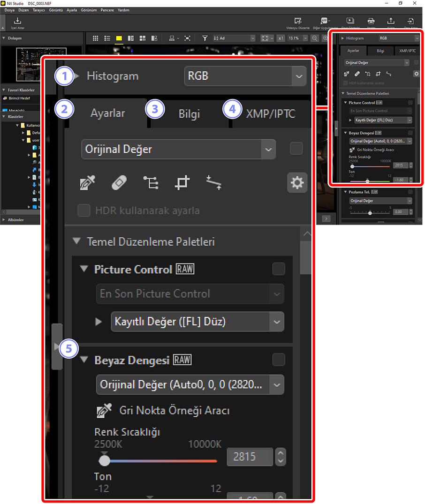Open the Pozlama Tel. Orijinal Değer dropdown
The height and width of the screenshot is (504, 425).
point(380,201)
